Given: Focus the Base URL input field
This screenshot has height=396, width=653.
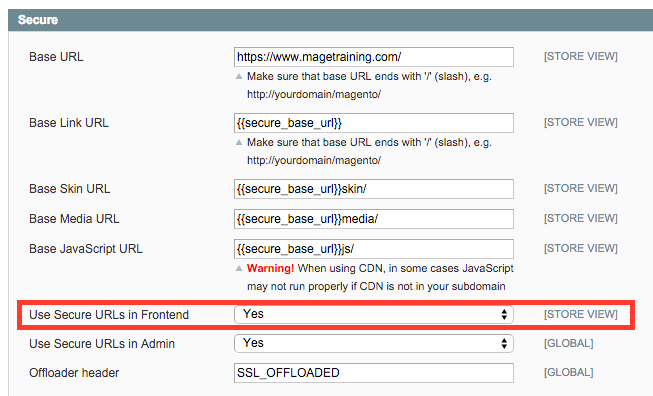Looking at the screenshot, I should [x=374, y=57].
